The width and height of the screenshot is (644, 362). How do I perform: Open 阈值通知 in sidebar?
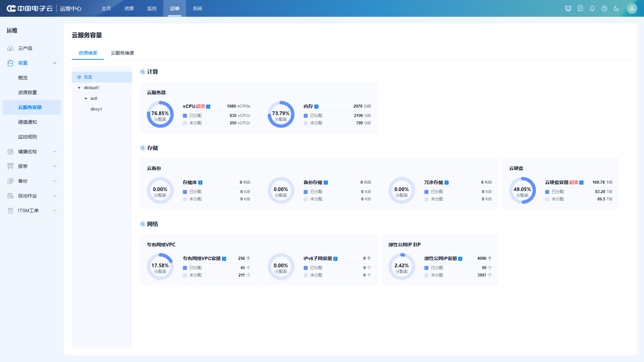click(x=28, y=122)
